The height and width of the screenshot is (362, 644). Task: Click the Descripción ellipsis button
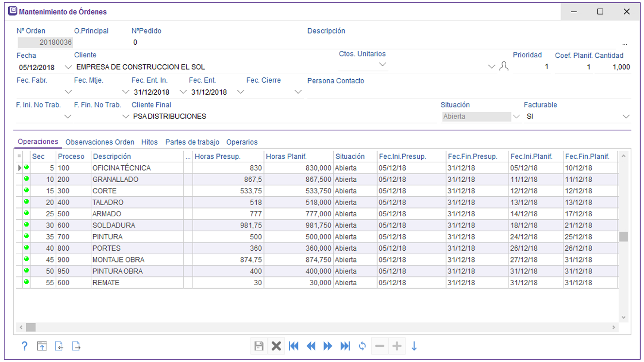point(625,43)
